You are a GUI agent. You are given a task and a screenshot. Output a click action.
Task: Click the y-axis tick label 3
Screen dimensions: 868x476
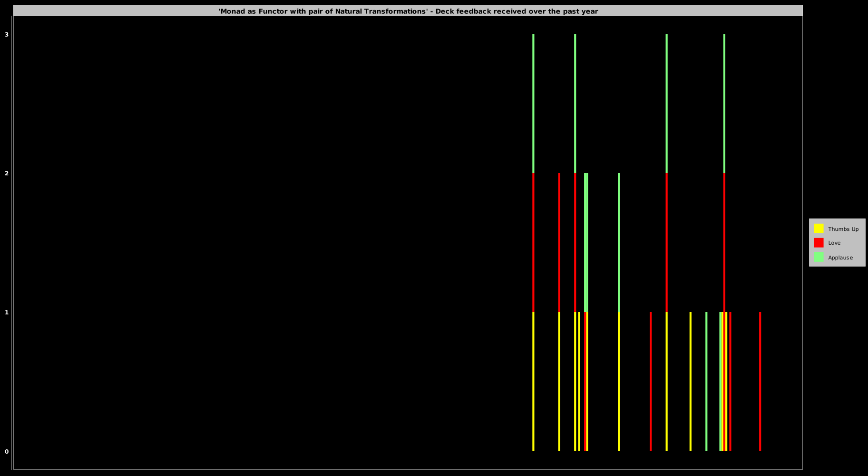7,34
